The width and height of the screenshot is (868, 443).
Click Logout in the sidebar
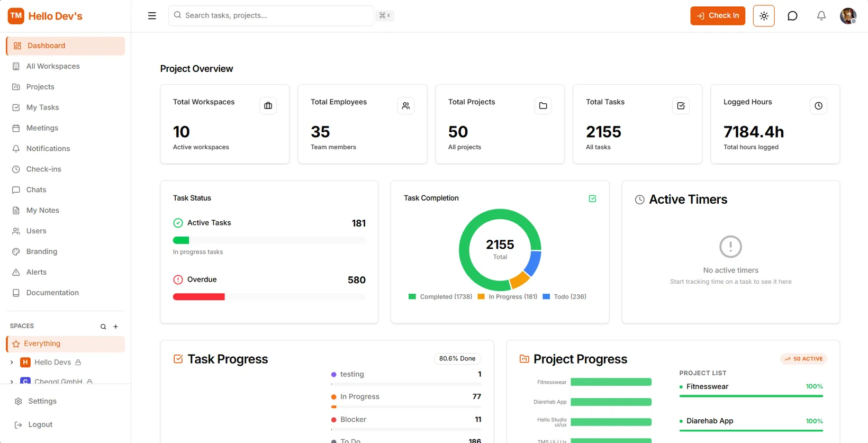click(x=66, y=424)
